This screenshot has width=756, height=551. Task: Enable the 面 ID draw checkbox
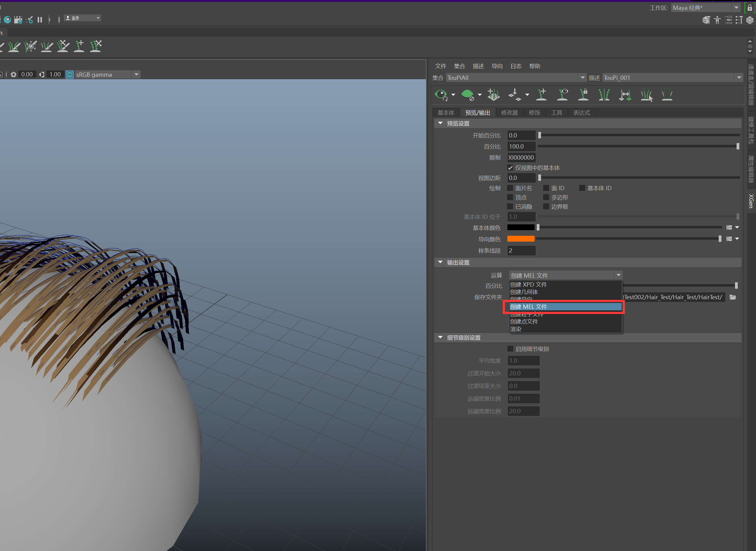coord(546,188)
